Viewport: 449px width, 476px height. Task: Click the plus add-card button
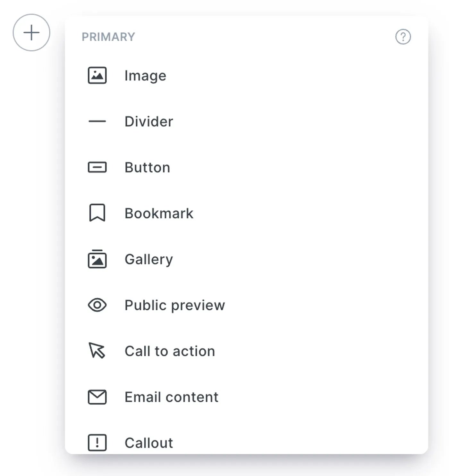tap(31, 32)
